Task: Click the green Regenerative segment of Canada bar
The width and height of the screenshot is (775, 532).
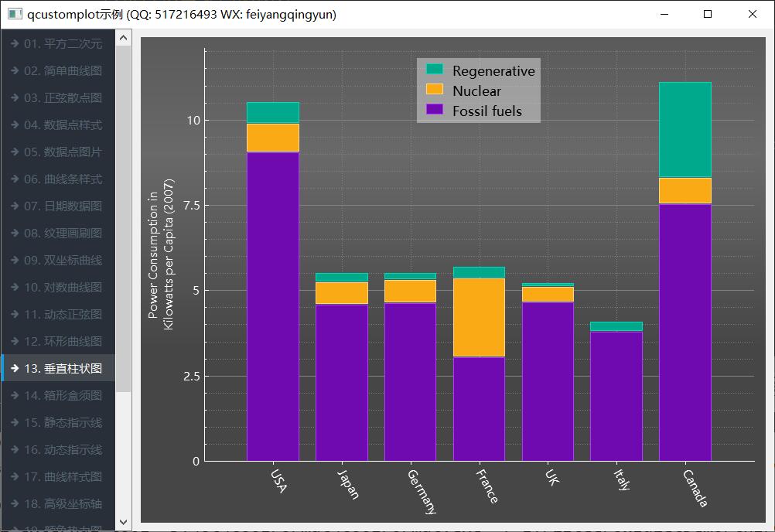Action: click(685, 130)
